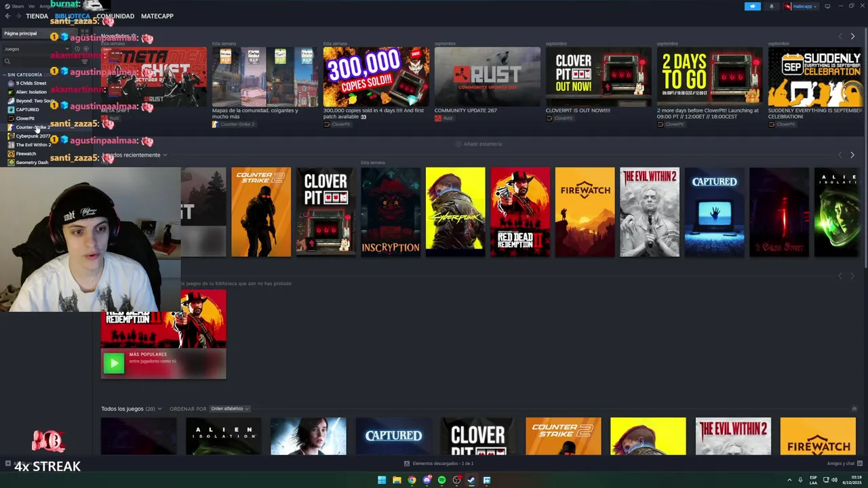Show hidden system tray icons chevron
Screen dimensions: 868x488
789,480
